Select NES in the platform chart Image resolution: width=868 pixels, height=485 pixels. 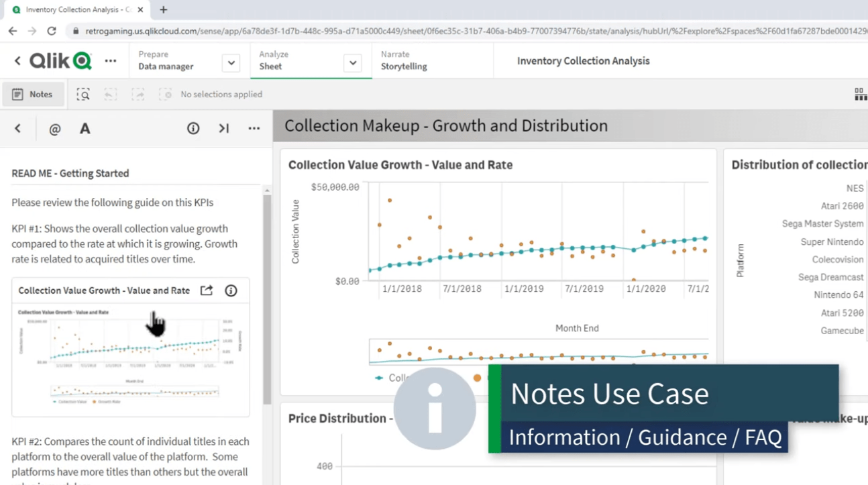coord(855,188)
